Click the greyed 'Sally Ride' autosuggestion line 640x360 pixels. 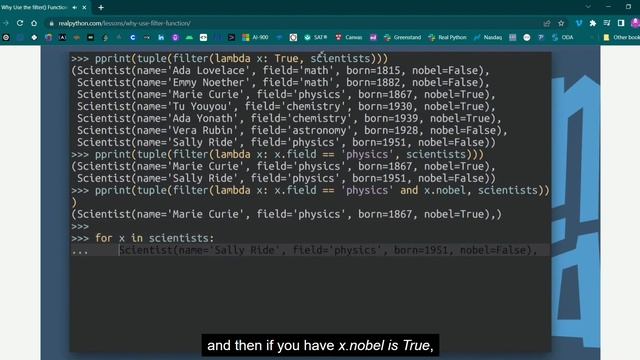point(328,250)
